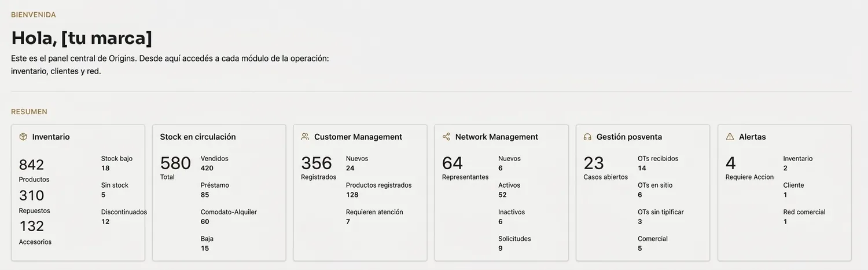The height and width of the screenshot is (270, 868).
Task: Open the Stock en circulación card title
Action: pyautogui.click(x=198, y=137)
